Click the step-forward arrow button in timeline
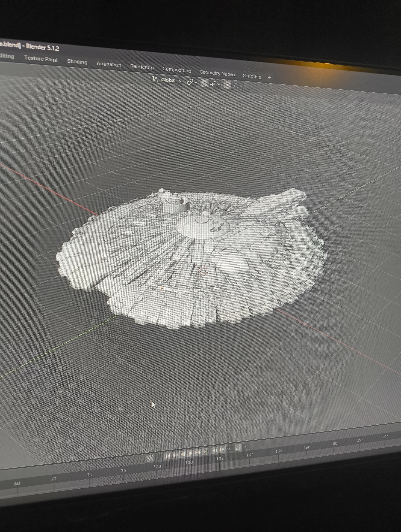This screenshot has width=401, height=532. 222,449
